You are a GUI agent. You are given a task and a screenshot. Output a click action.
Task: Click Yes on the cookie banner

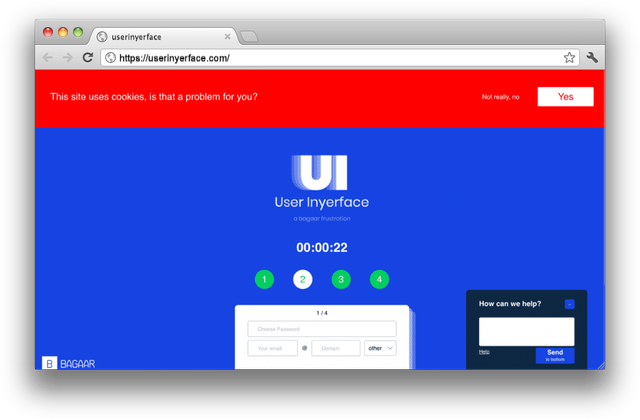coord(565,97)
